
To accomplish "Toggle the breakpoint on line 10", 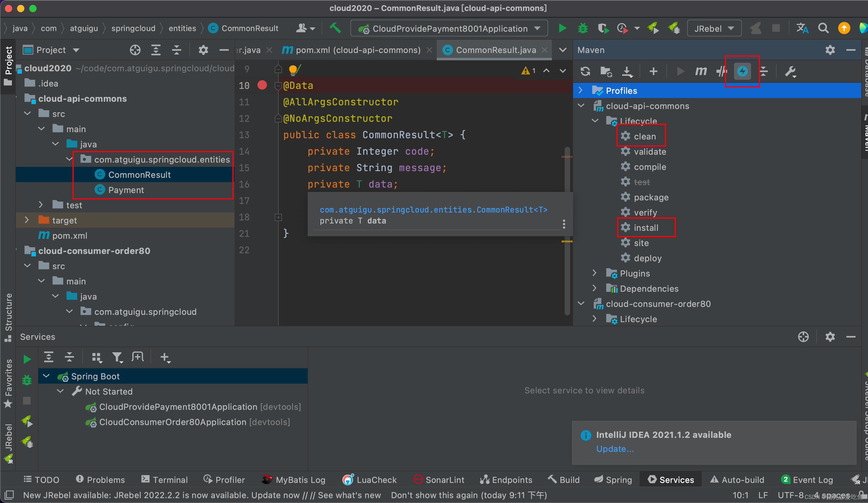I will [x=262, y=85].
